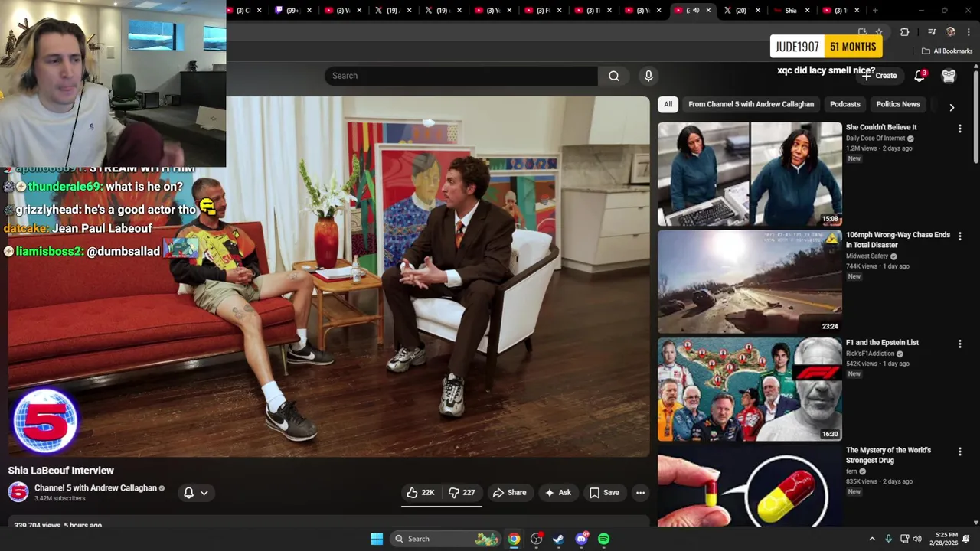Bookmark this page with the star icon
The image size is (980, 551).
pos(879,32)
